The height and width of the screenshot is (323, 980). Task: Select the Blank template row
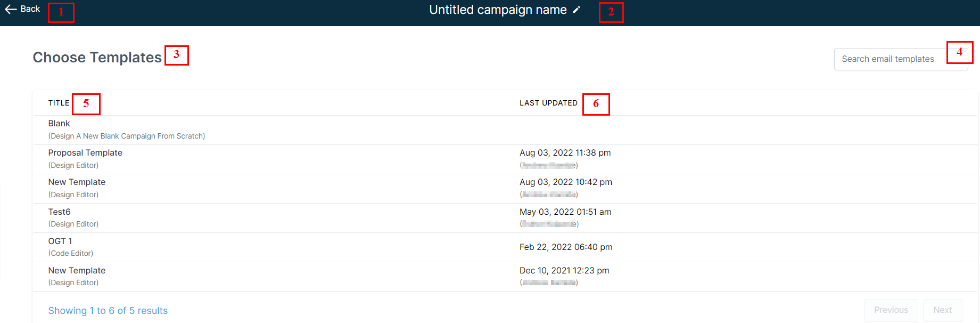coord(505,130)
